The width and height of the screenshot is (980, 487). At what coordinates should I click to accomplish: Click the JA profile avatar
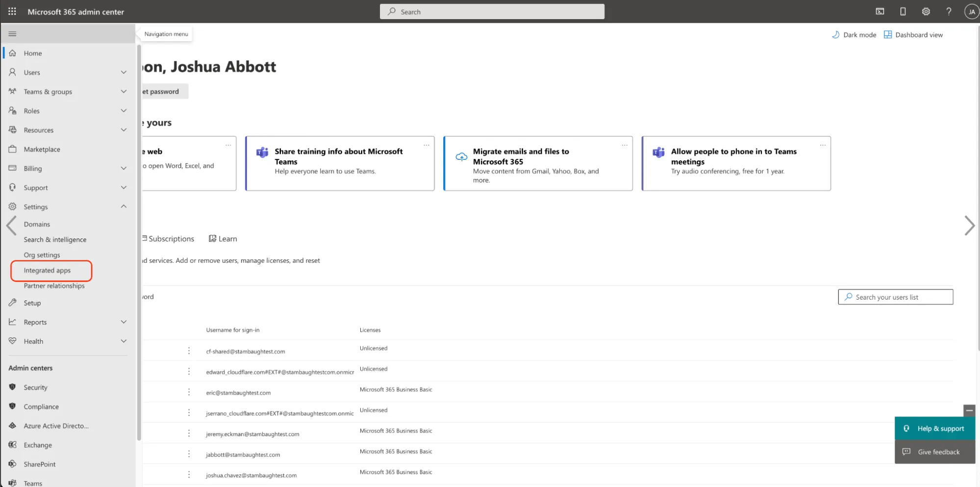coord(971,11)
